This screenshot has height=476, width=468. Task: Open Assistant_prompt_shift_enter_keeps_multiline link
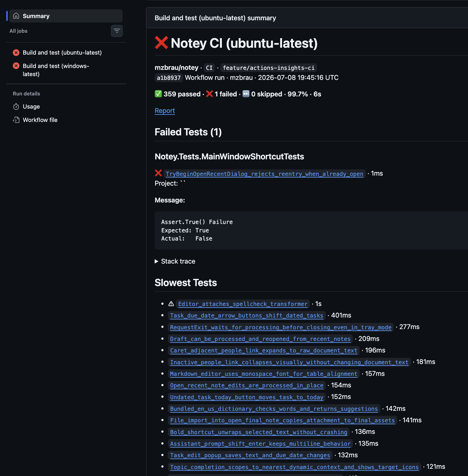point(261,444)
